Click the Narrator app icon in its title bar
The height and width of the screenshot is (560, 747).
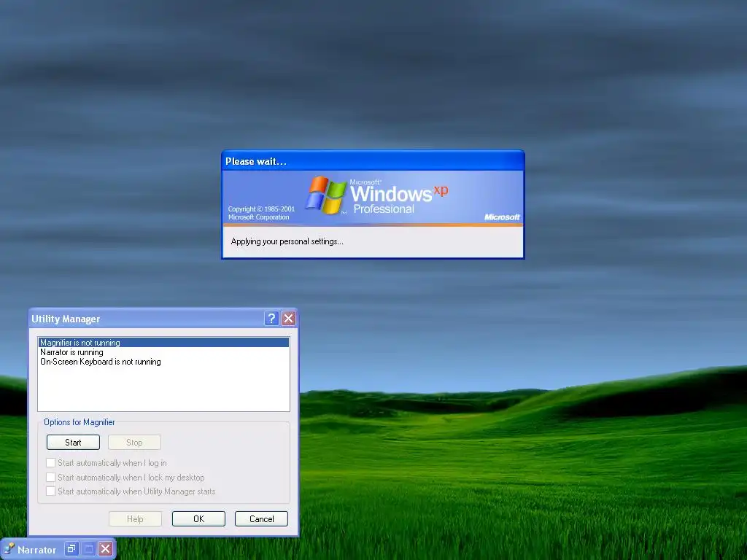(x=9, y=549)
